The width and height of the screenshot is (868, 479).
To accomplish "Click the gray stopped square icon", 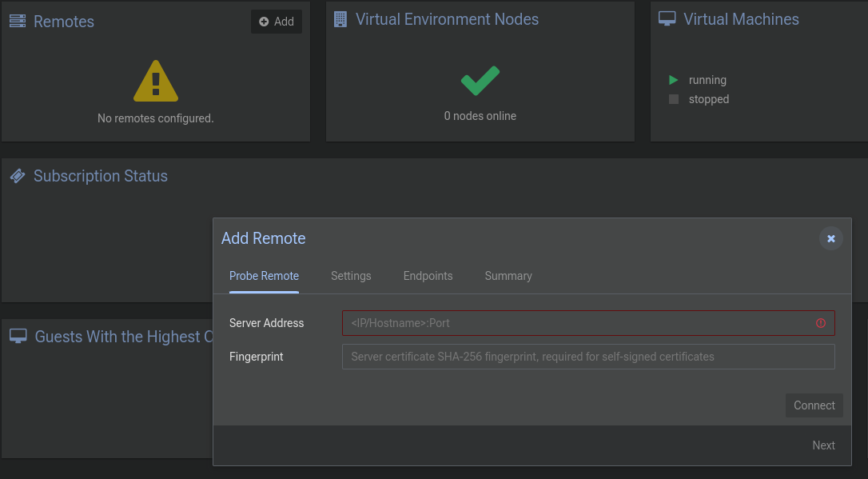I will click(674, 99).
